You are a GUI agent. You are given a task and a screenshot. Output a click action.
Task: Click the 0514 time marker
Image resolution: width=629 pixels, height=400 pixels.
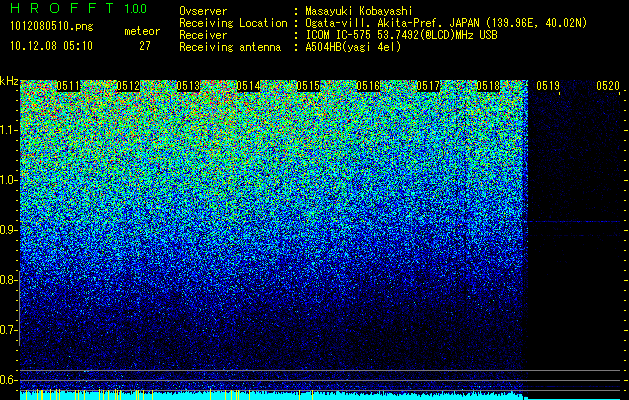pyautogui.click(x=248, y=86)
